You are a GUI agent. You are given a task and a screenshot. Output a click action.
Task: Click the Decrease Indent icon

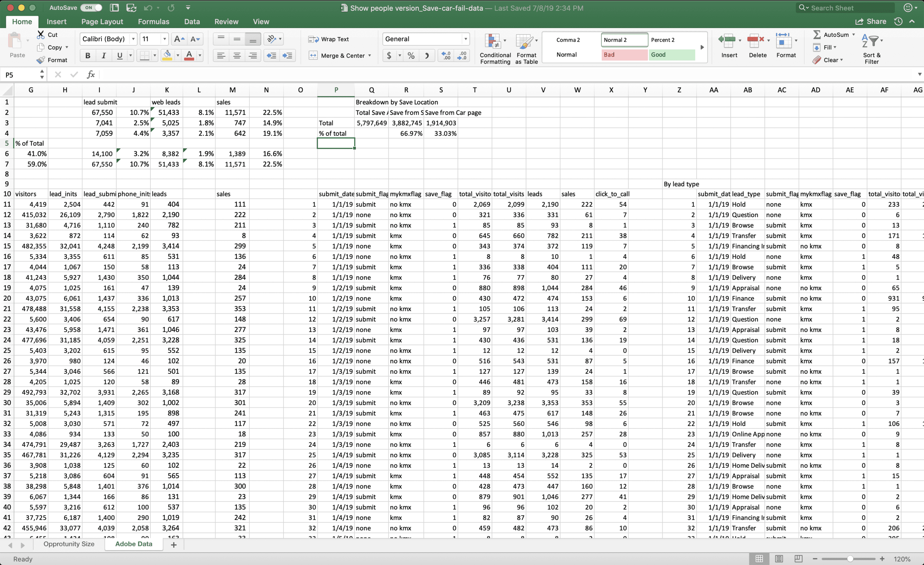[x=272, y=55]
